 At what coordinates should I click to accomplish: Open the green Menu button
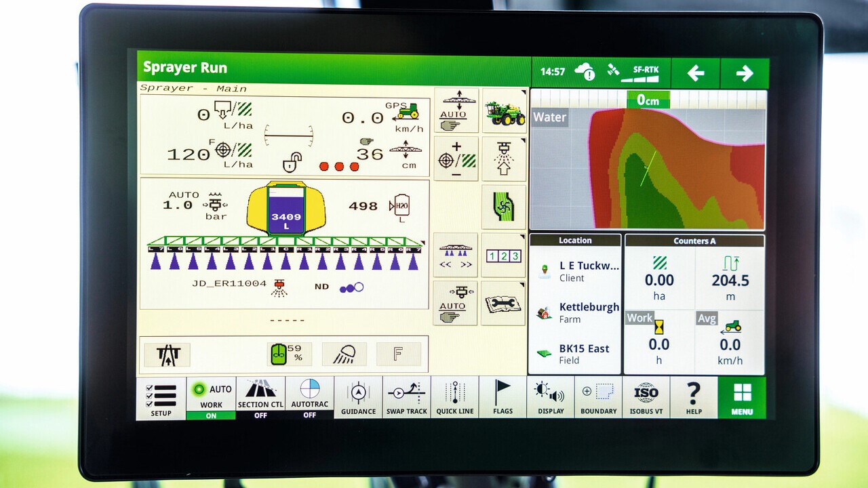click(x=742, y=398)
